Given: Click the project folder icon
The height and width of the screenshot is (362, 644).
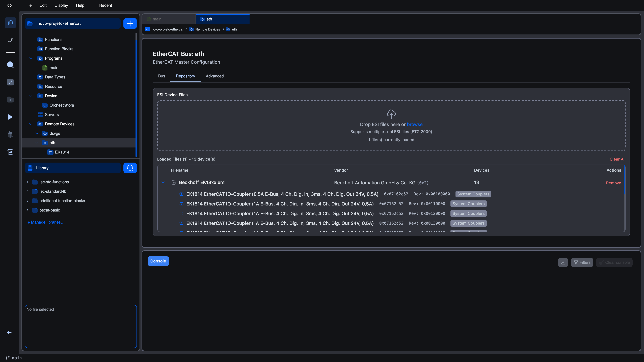Looking at the screenshot, I should (30, 23).
